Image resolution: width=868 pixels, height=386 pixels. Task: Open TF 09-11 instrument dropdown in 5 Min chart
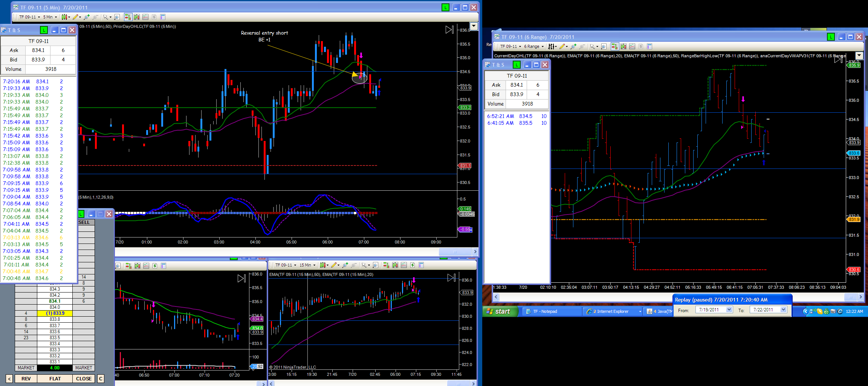click(29, 17)
